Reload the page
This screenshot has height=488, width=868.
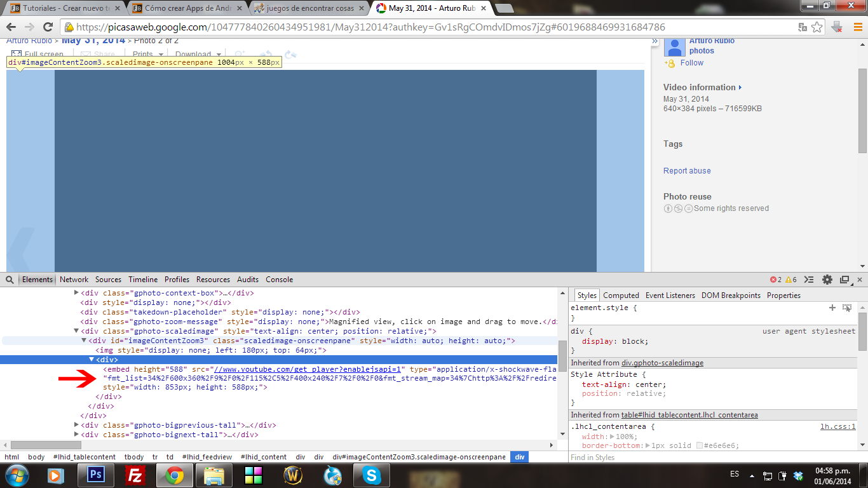click(48, 27)
